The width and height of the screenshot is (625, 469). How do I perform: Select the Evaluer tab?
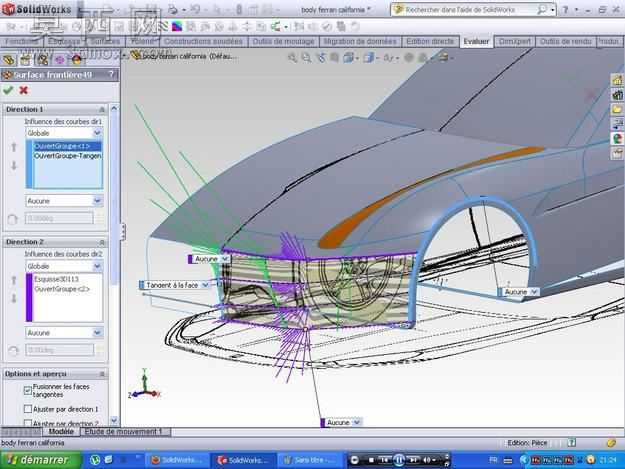476,41
